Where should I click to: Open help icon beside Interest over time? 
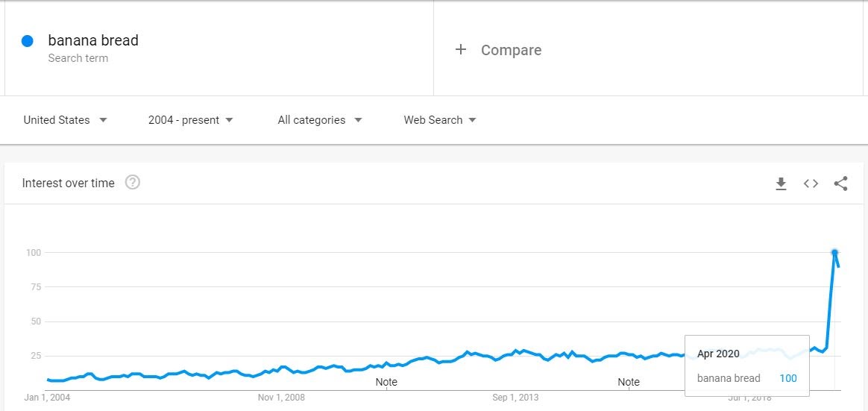(132, 182)
